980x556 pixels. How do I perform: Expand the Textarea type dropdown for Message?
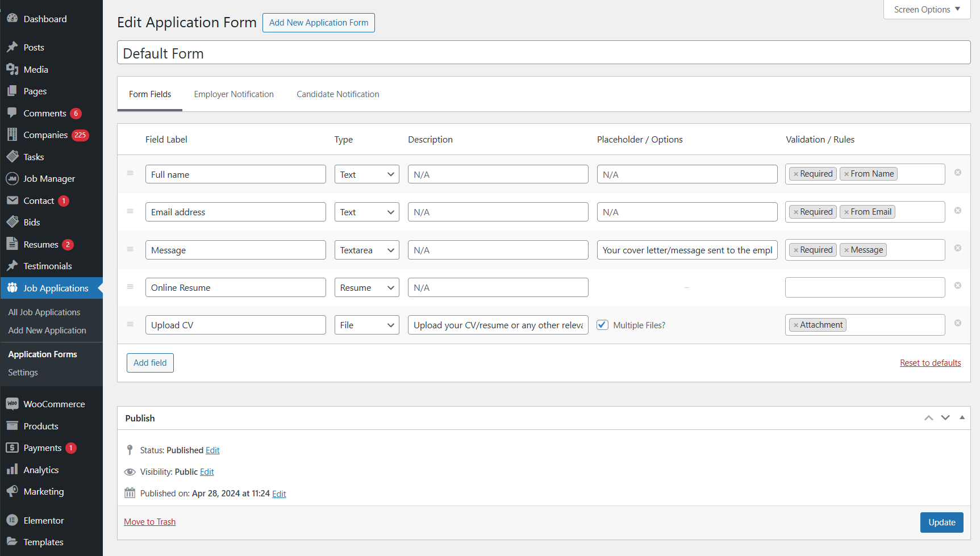[x=366, y=250]
